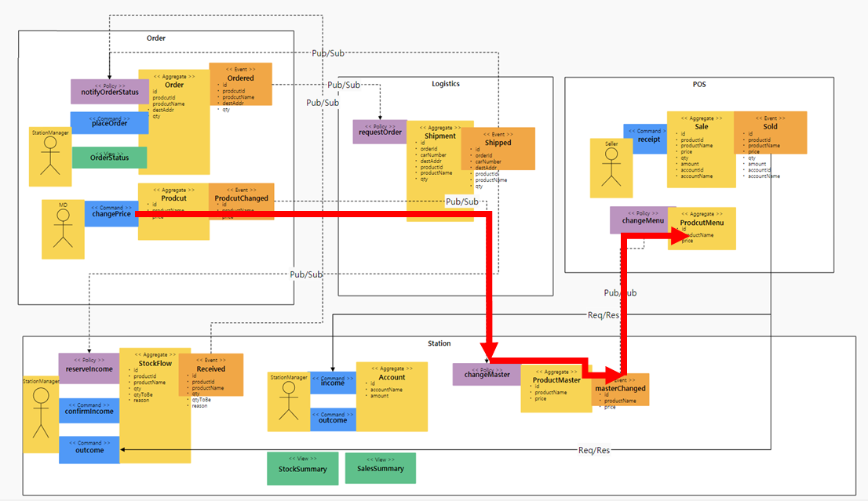The width and height of the screenshot is (868, 501).
Task: Click the masterChanged event sticky
Action: click(622, 389)
